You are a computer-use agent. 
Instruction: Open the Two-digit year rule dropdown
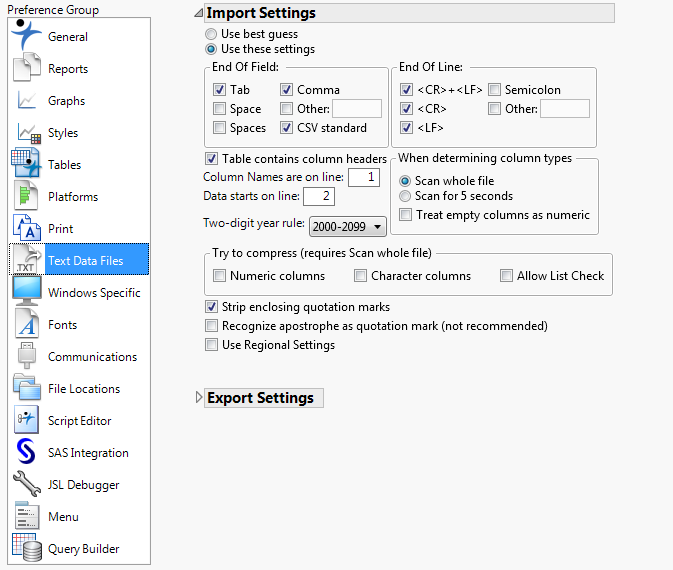348,227
